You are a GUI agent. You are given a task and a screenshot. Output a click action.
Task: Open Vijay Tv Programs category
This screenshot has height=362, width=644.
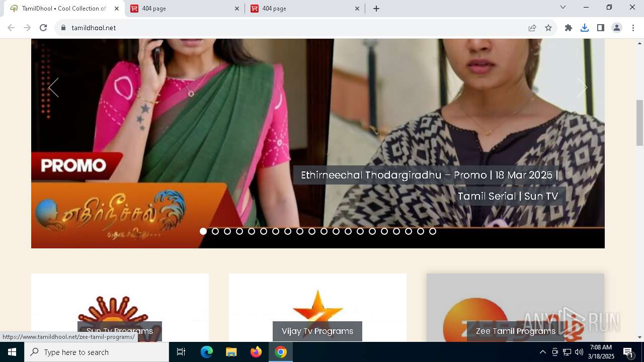click(x=317, y=331)
